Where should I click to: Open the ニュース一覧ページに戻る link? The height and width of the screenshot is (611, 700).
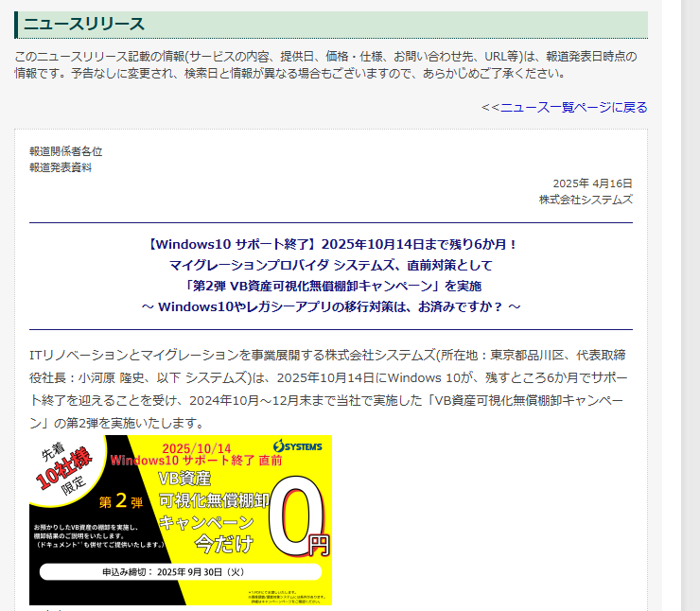[573, 108]
